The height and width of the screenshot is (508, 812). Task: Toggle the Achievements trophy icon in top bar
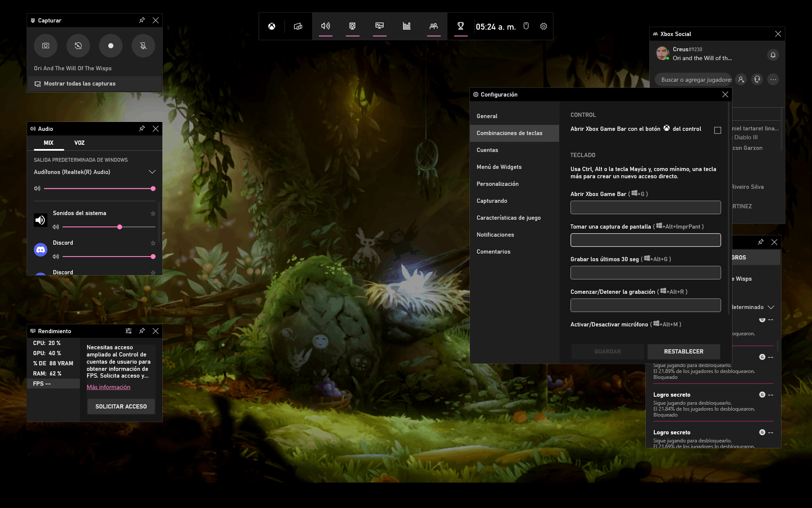pos(461,26)
